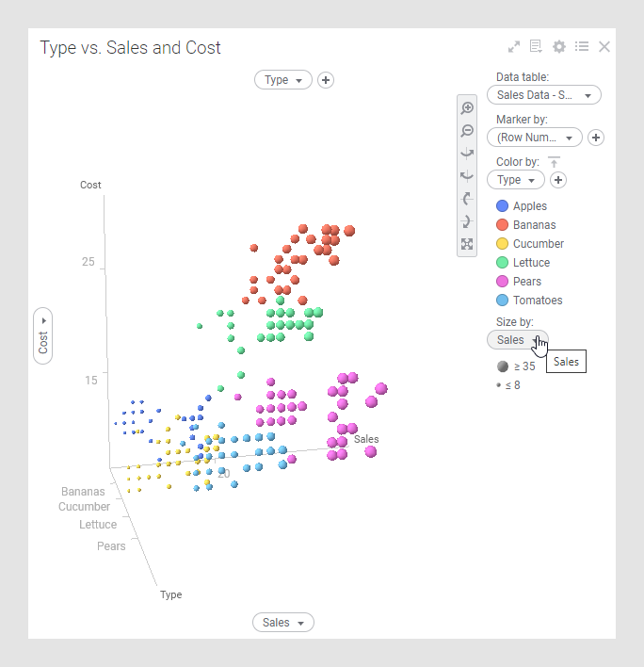Open the Cost axis selector on left
Screen dimensions: 644x667
(43, 334)
